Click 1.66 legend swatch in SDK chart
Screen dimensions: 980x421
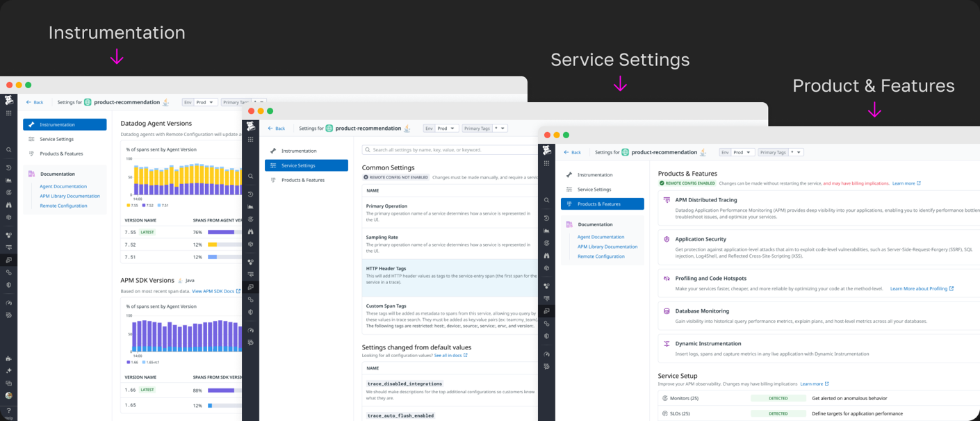click(129, 362)
